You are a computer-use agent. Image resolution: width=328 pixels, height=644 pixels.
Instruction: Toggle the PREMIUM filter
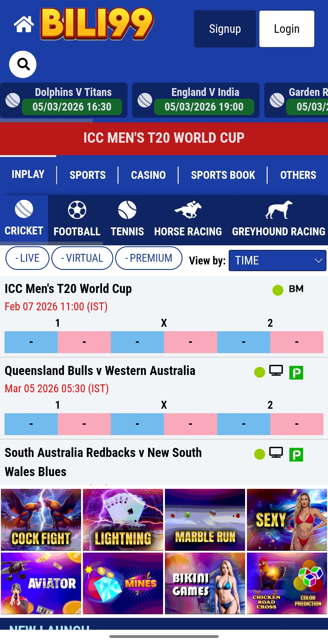(149, 258)
